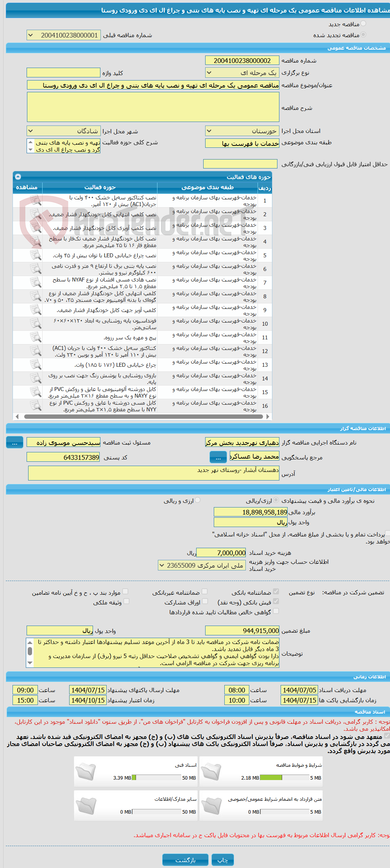Open متن قرارداد folder icon
Viewport: 390px width, 868px height.
coord(211,805)
